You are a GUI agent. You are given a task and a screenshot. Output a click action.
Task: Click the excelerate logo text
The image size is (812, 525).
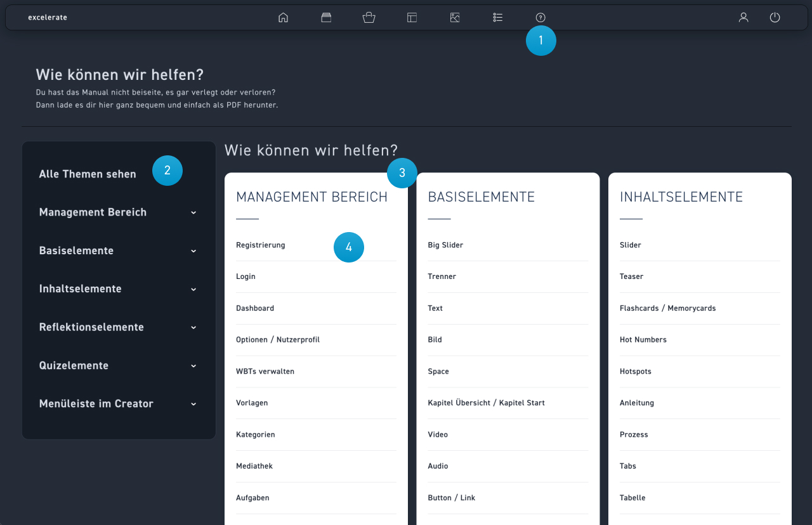[x=48, y=18]
